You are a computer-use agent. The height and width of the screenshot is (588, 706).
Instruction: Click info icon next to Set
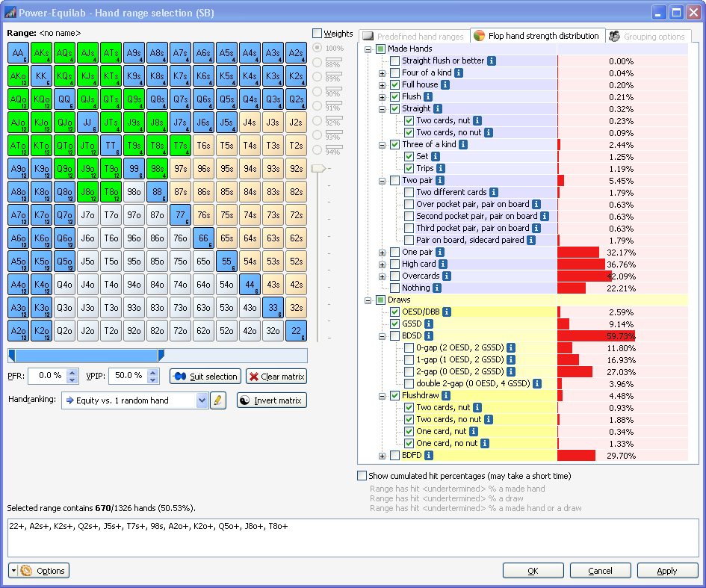coord(436,157)
